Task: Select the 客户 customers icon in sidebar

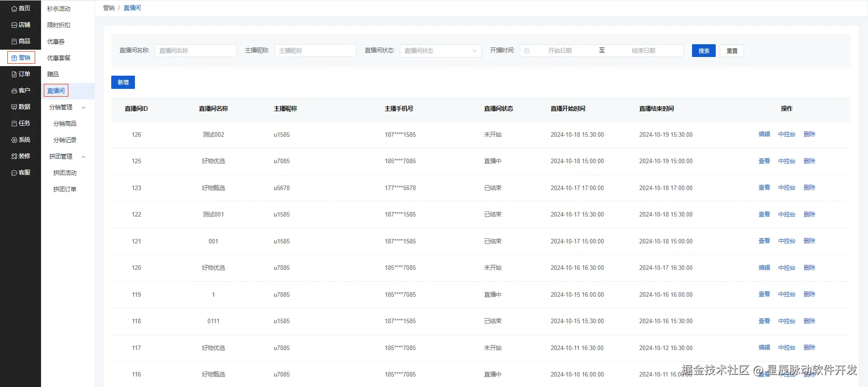Action: pyautogui.click(x=14, y=91)
